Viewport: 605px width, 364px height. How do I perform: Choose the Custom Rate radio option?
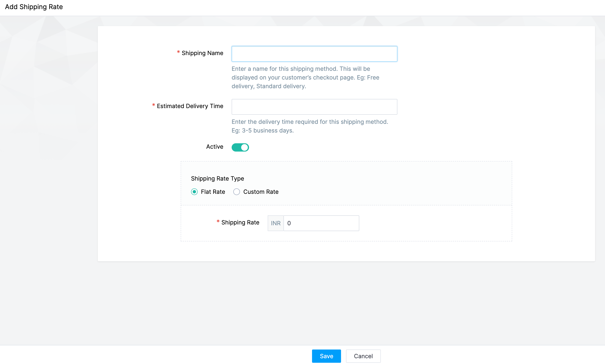[236, 192]
